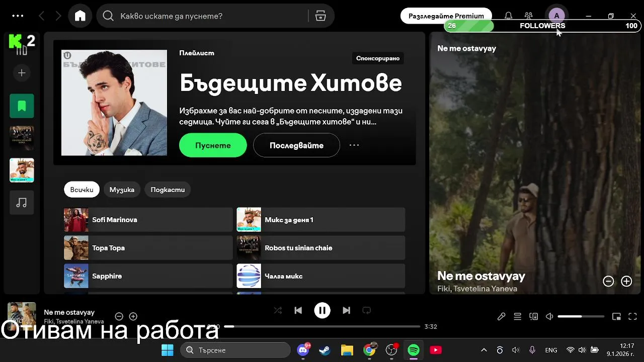This screenshot has height=362, width=644.
Task: Seek on the track progress bar
Action: coord(321,326)
